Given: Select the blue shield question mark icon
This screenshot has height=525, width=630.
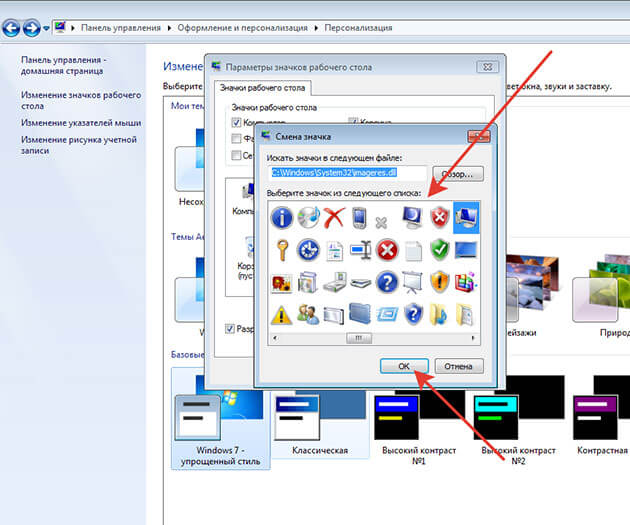Looking at the screenshot, I should [x=413, y=314].
